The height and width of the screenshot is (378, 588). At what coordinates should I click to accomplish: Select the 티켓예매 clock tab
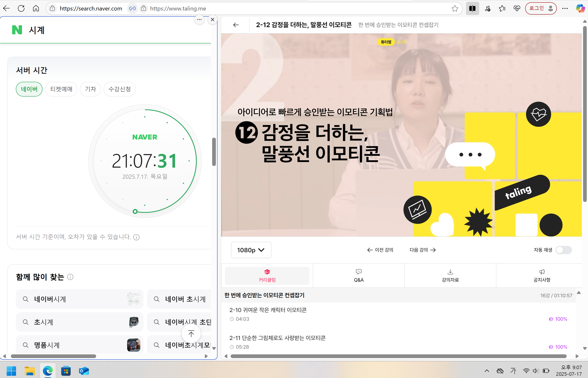61,89
